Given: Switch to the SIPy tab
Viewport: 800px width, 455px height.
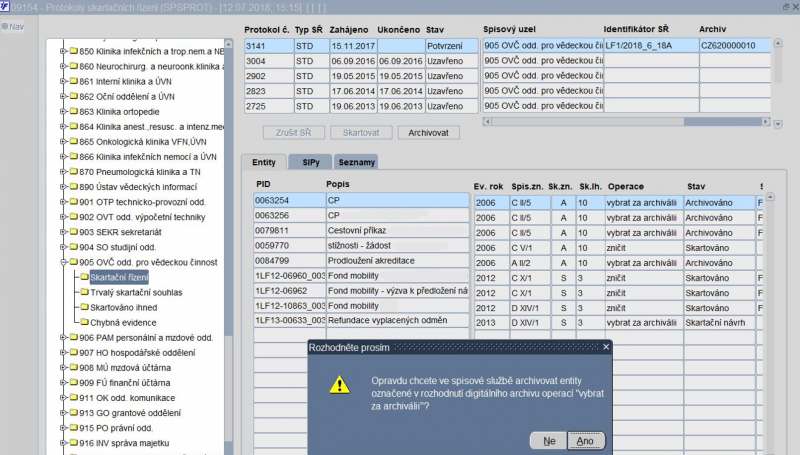Looking at the screenshot, I should point(309,162).
